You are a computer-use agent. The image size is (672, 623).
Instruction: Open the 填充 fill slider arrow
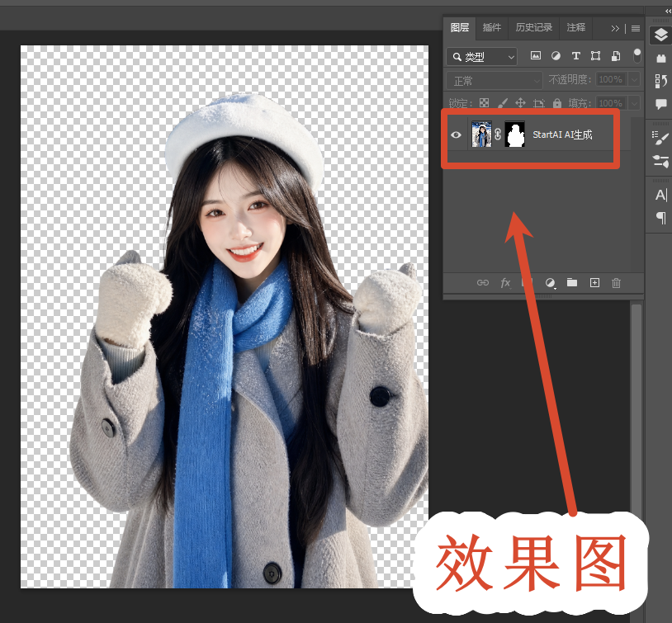coord(634,103)
